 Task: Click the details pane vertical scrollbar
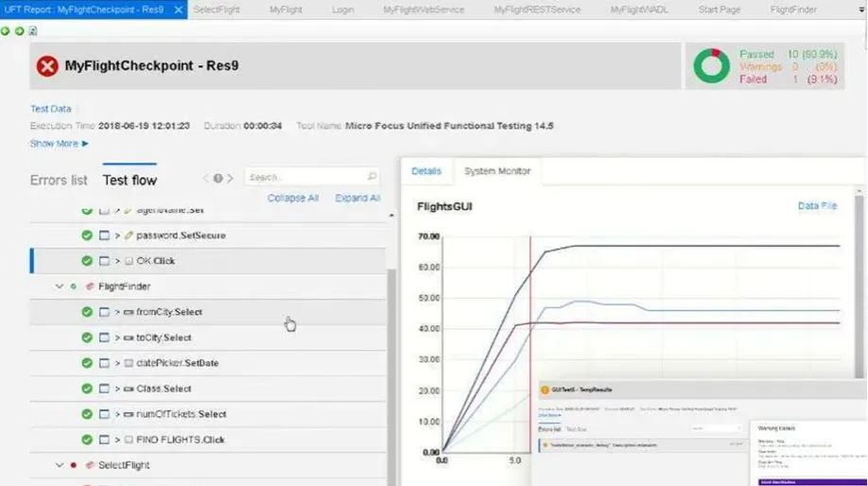[859, 286]
